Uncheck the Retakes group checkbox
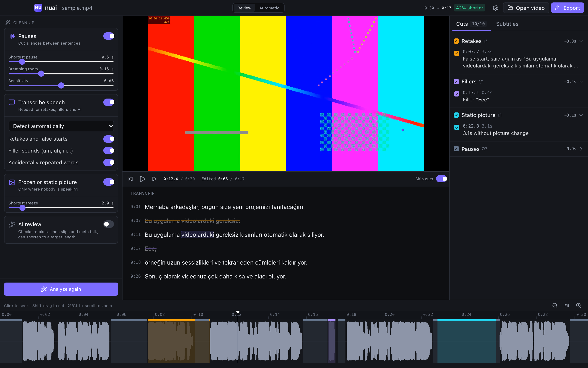 (x=456, y=41)
